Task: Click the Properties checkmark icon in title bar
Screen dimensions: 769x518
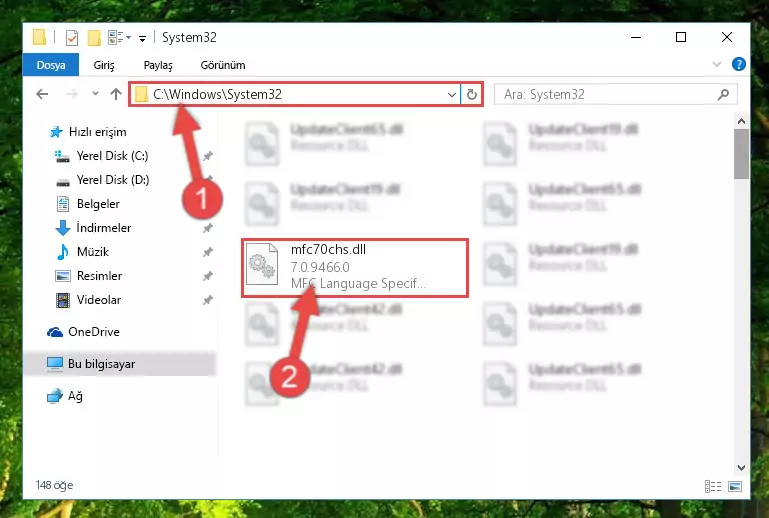Action: coord(72,37)
